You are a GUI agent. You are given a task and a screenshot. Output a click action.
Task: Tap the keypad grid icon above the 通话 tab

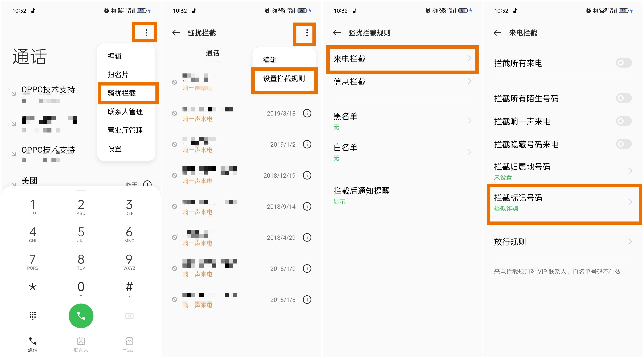point(32,316)
